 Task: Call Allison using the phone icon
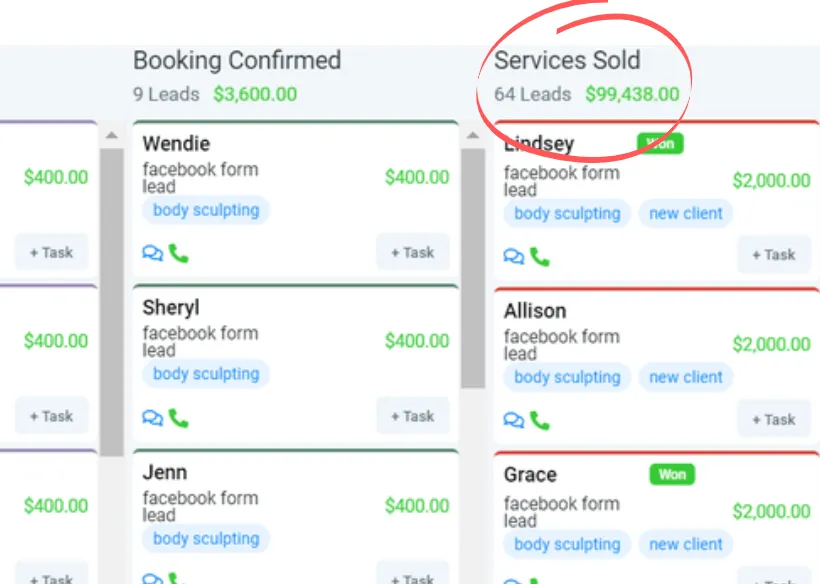[539, 421]
